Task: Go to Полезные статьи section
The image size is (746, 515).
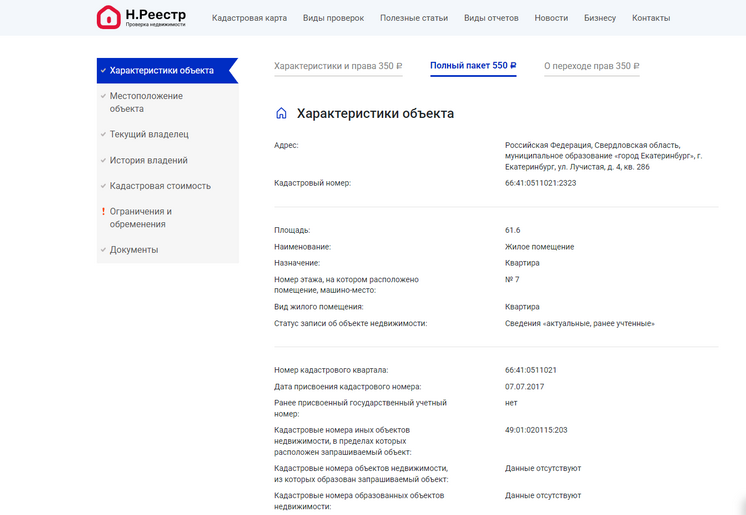Action: point(414,18)
